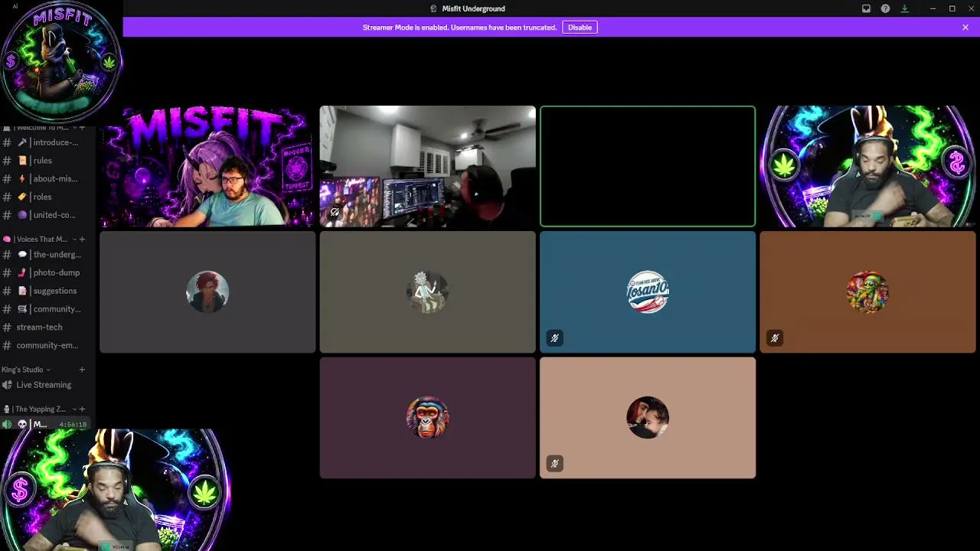Click the Misfit server logo at top left
This screenshot has height=551, width=980.
coord(61,61)
